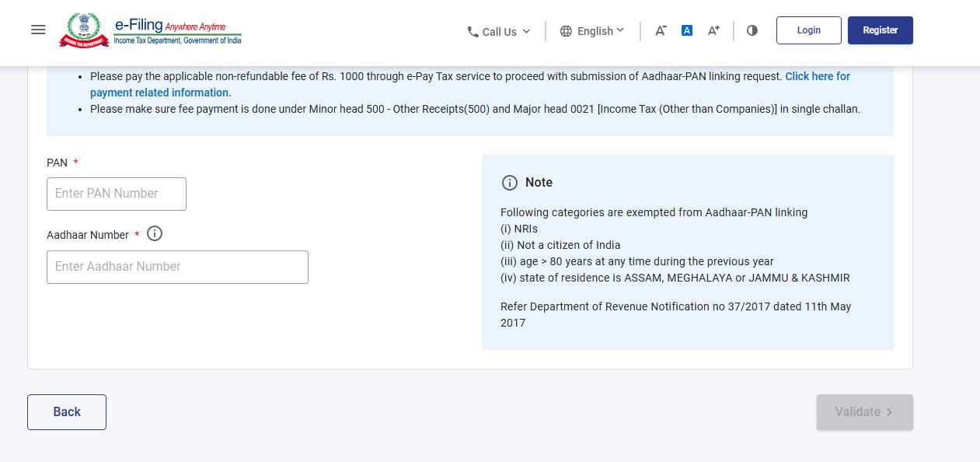The height and width of the screenshot is (462, 980).
Task: Click the Login button
Action: click(808, 30)
